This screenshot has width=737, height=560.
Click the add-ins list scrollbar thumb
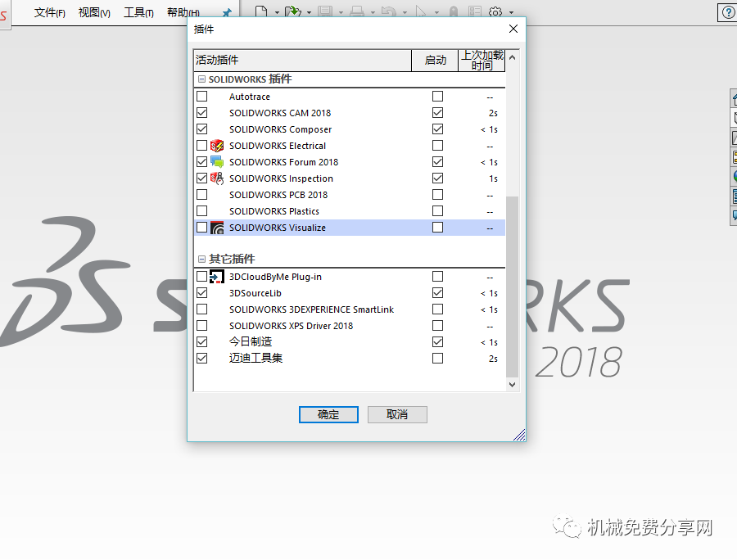[x=513, y=287]
